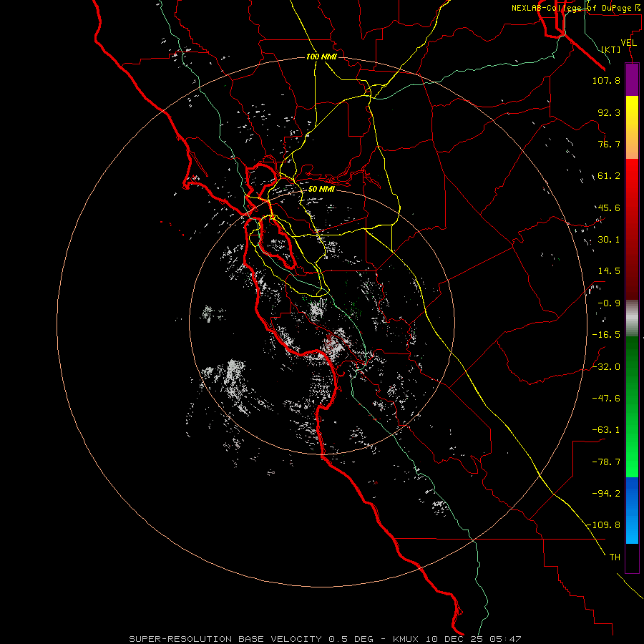Click the VEL legend title
The width and height of the screenshot is (644, 644).
(x=629, y=43)
